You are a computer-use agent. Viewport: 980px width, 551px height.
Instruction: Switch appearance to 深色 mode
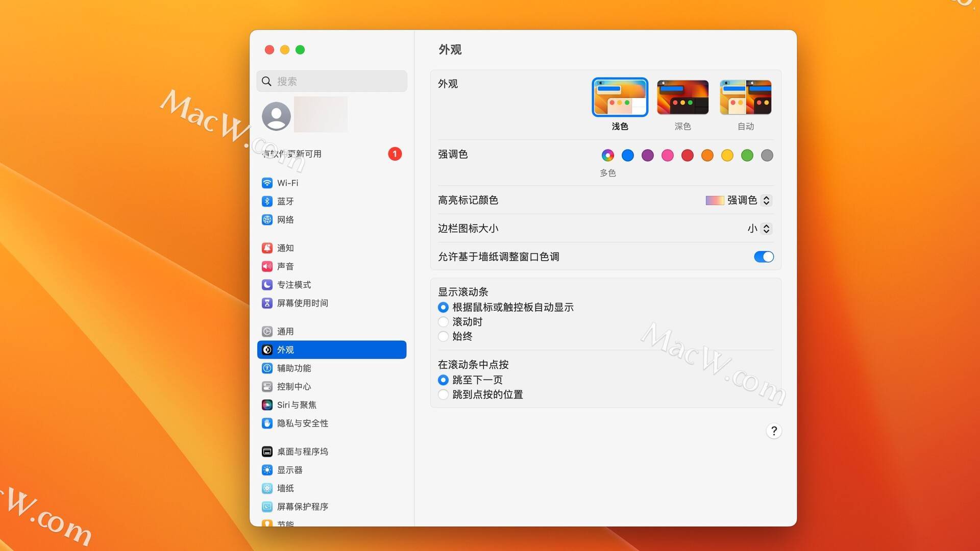682,97
